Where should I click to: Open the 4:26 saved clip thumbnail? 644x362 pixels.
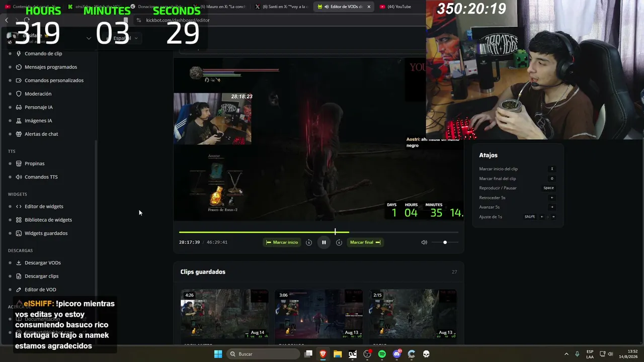click(x=224, y=314)
